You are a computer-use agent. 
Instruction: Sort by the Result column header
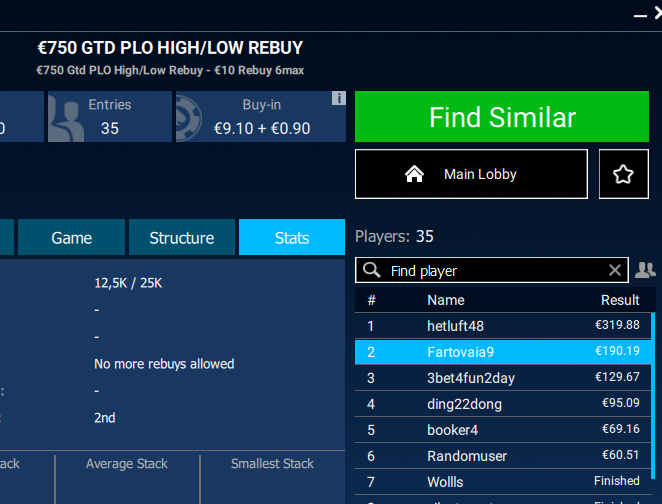pyautogui.click(x=620, y=300)
